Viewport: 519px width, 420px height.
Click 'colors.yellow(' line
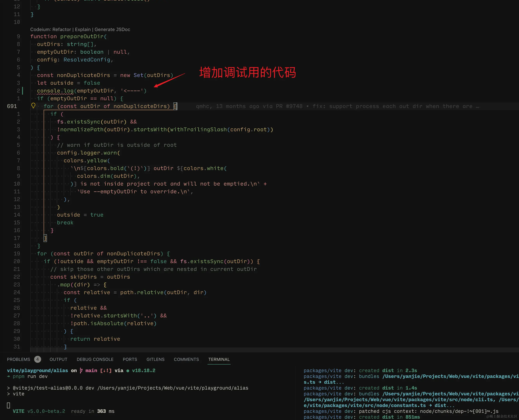(87, 160)
